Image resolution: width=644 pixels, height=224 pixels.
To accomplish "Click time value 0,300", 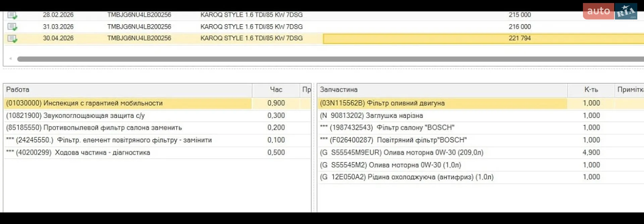I will [276, 116].
